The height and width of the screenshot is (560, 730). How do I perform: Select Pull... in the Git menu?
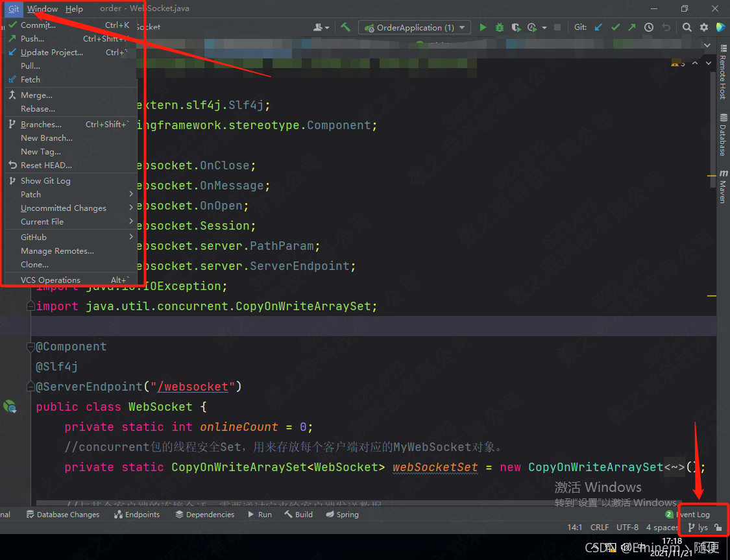[71, 66]
